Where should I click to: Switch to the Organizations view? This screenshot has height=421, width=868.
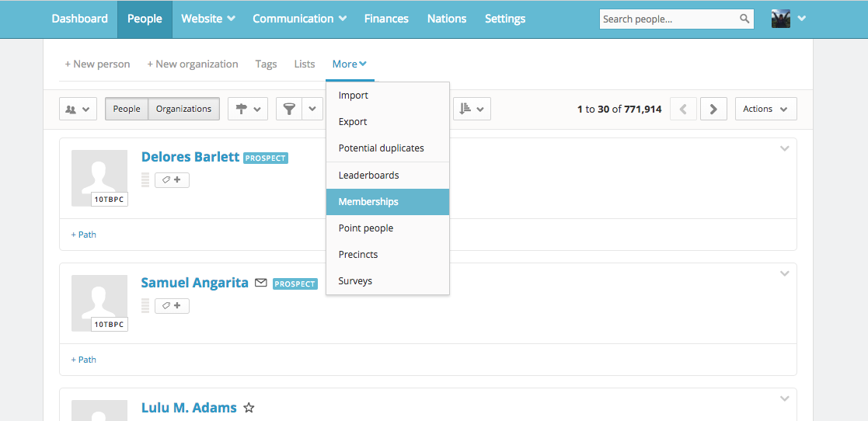click(x=183, y=110)
